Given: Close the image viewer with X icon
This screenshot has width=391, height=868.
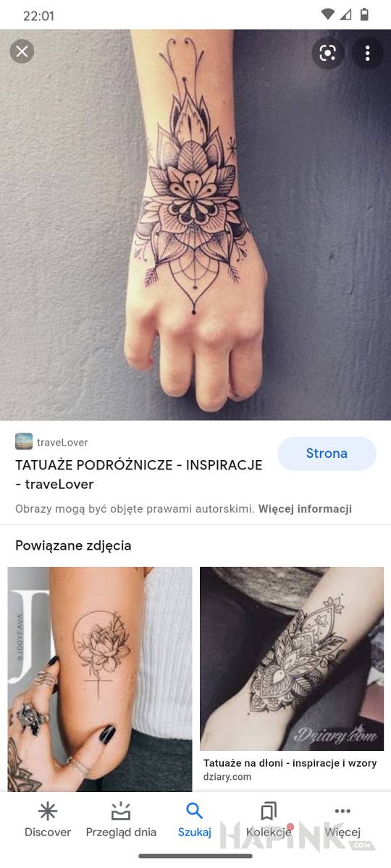Looking at the screenshot, I should (x=22, y=51).
